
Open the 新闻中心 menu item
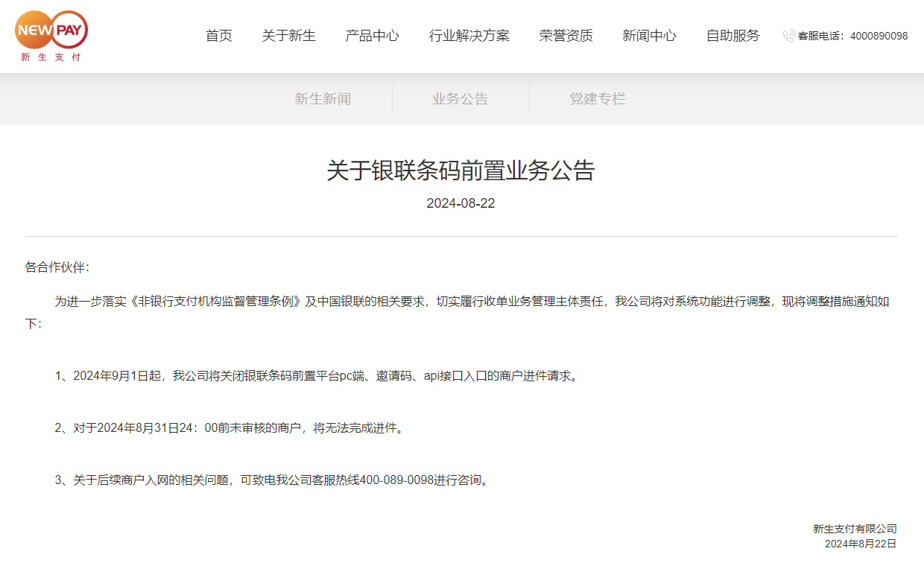650,36
